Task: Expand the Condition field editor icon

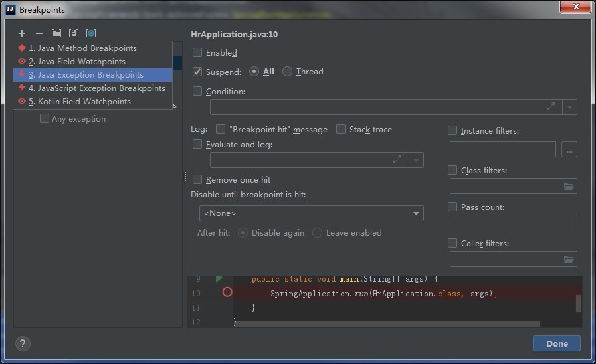Action: coord(550,107)
